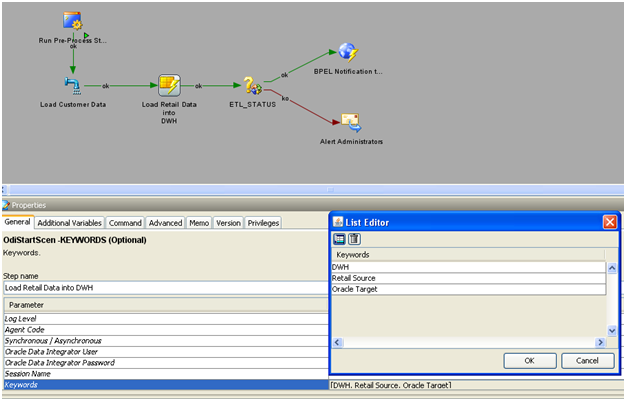Click List Editor scroll right arrow

[x=600, y=342]
